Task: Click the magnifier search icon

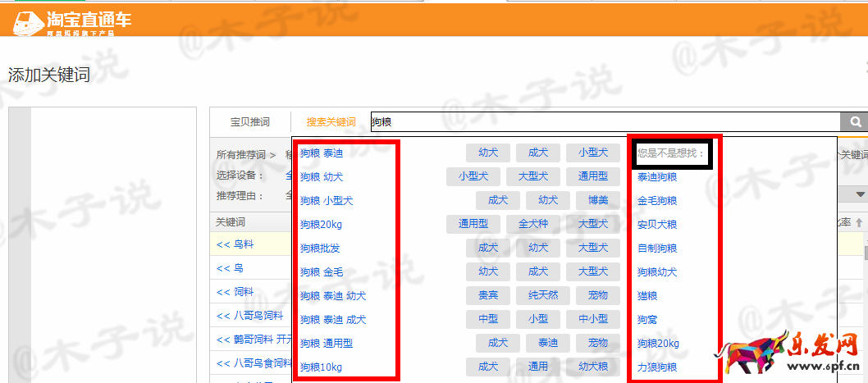Action: click(x=854, y=122)
